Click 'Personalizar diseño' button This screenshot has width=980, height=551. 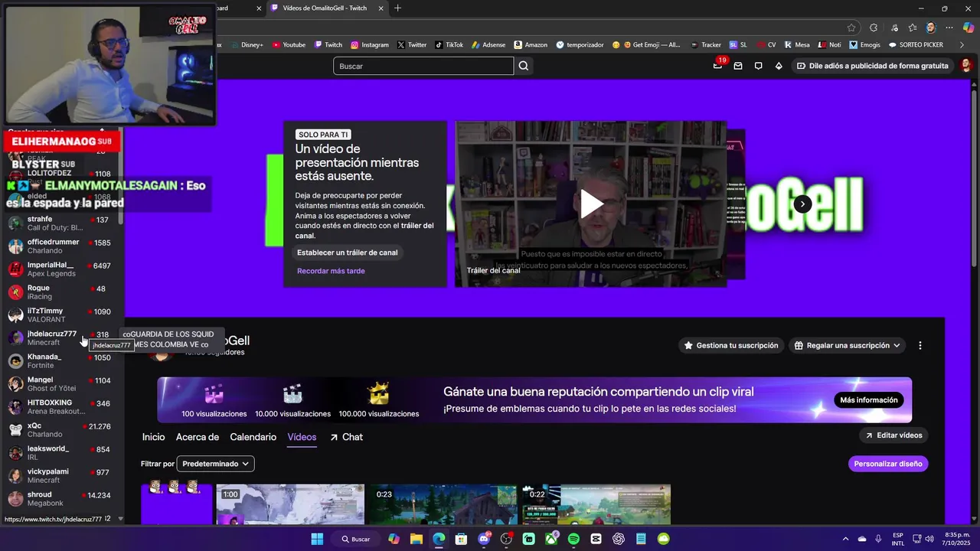[x=888, y=464]
